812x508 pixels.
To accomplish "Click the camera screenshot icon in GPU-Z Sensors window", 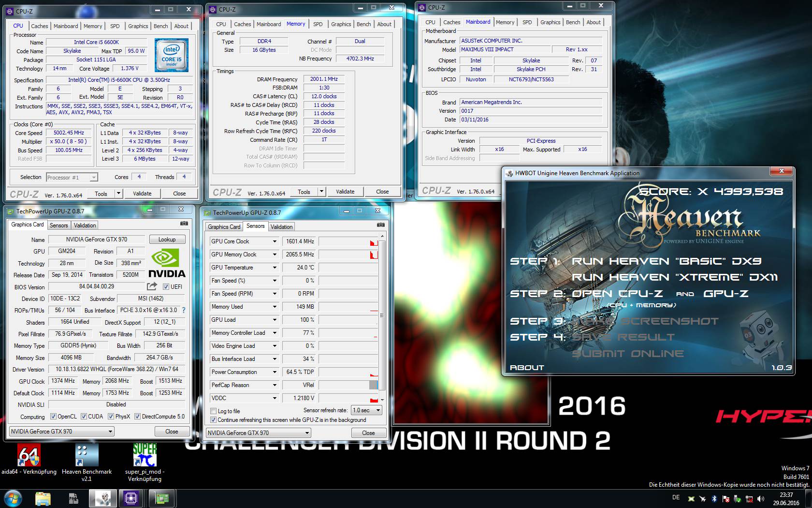I will [x=381, y=225].
